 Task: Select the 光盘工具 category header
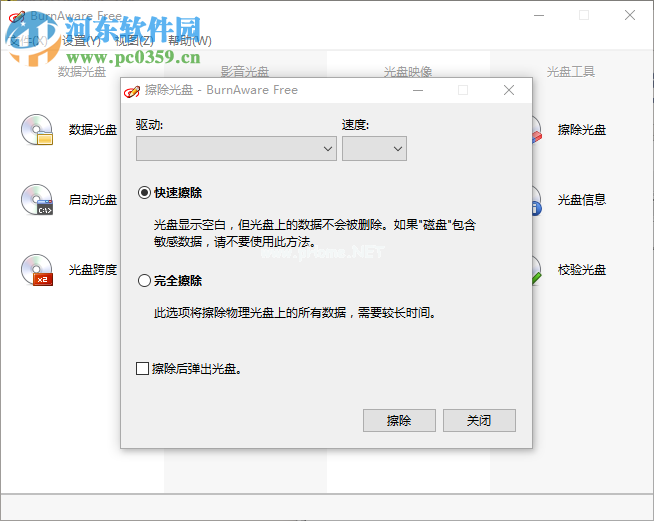point(571,72)
